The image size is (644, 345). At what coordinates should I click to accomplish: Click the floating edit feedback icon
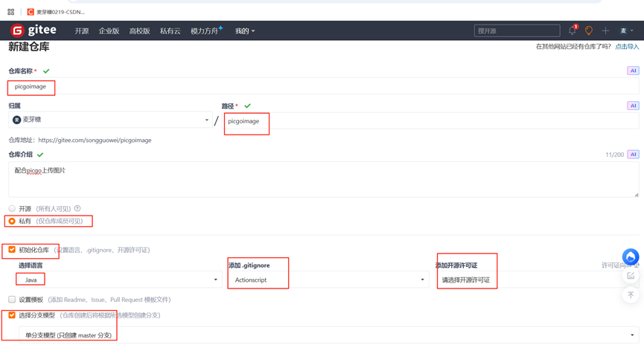click(631, 276)
